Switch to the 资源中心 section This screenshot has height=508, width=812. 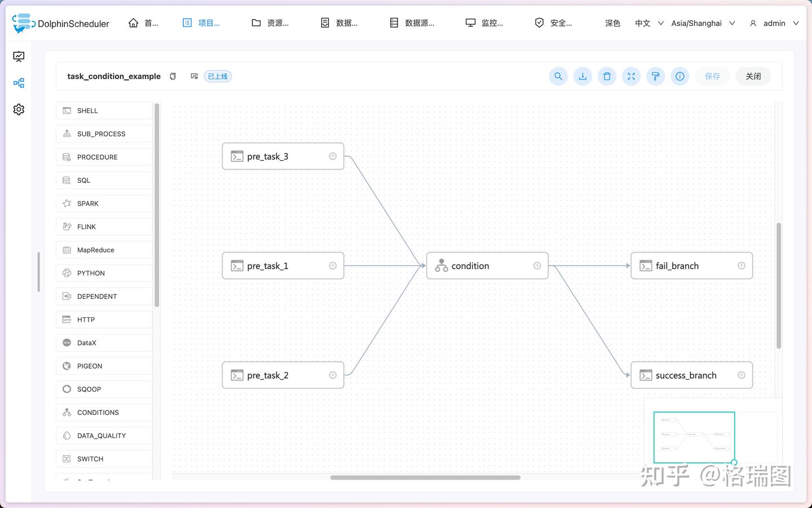coord(271,23)
